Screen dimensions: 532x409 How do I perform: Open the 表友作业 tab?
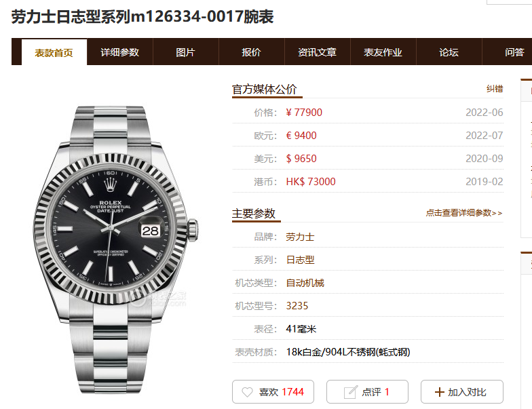tap(383, 52)
